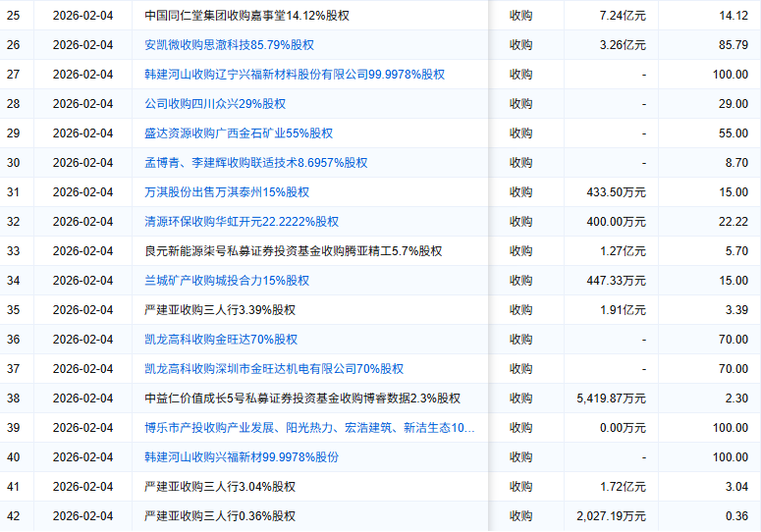Viewport: 761px width, 532px height.
Task: Select 严建亚收购三人行3.39%股权 entry
Action: [220, 310]
